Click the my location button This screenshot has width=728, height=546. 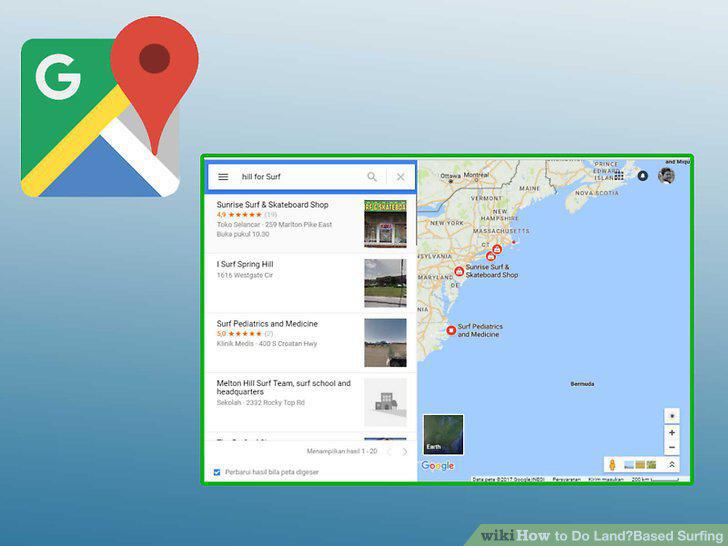672,416
